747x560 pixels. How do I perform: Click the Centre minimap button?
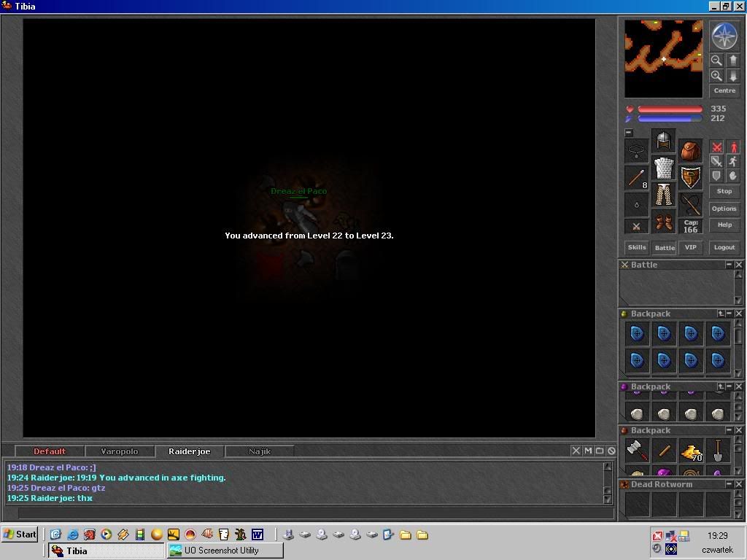(x=724, y=90)
